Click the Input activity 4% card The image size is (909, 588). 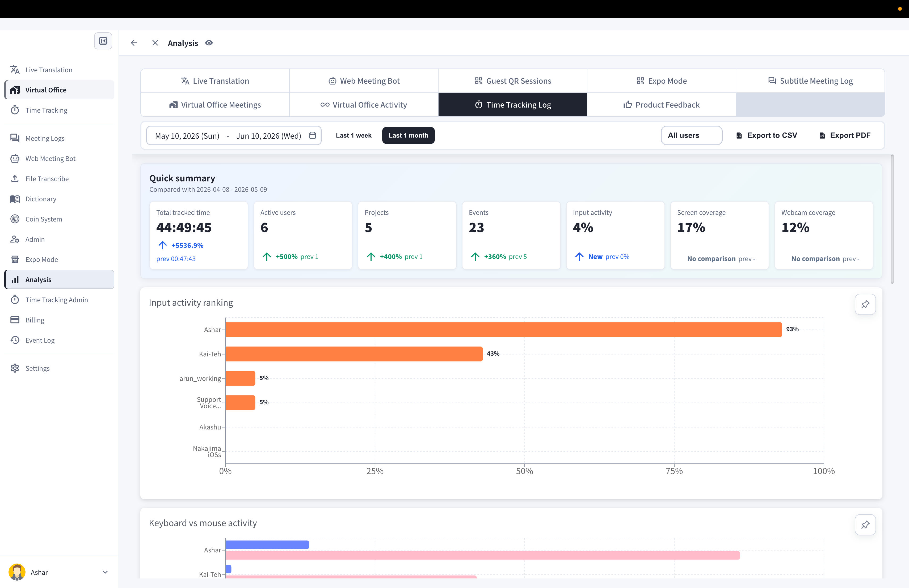pyautogui.click(x=616, y=235)
